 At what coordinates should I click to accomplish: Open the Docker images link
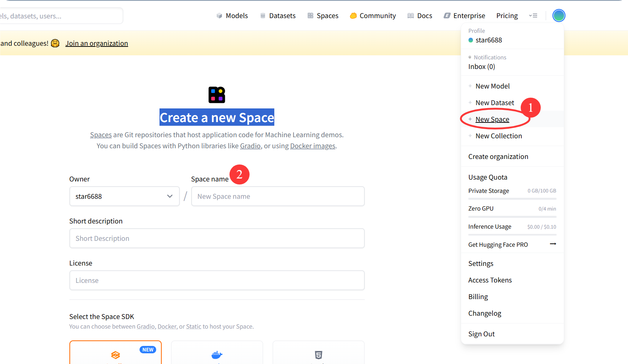(313, 146)
